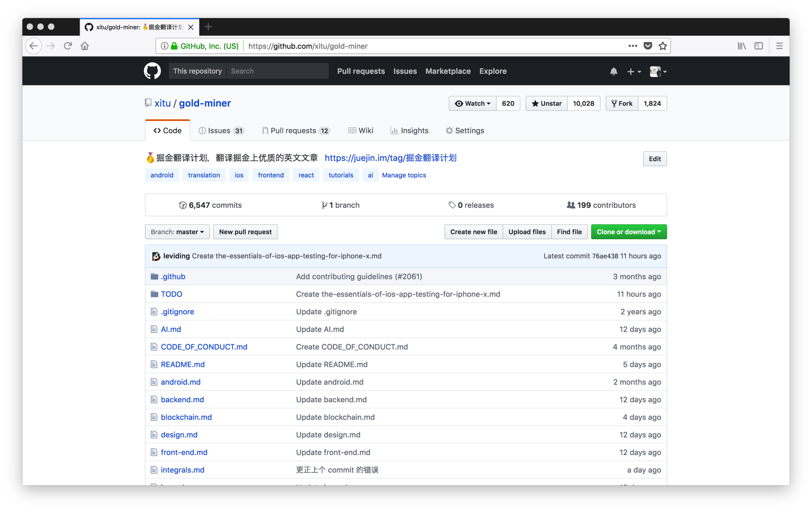The height and width of the screenshot is (512, 812).
Task: Open the Clone or download dropdown
Action: click(628, 232)
